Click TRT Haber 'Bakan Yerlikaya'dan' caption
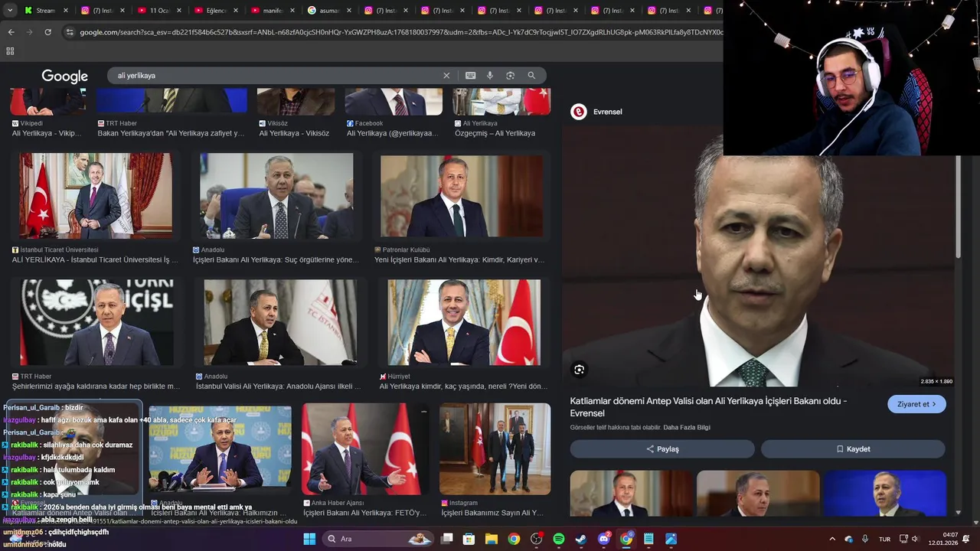 pos(171,133)
